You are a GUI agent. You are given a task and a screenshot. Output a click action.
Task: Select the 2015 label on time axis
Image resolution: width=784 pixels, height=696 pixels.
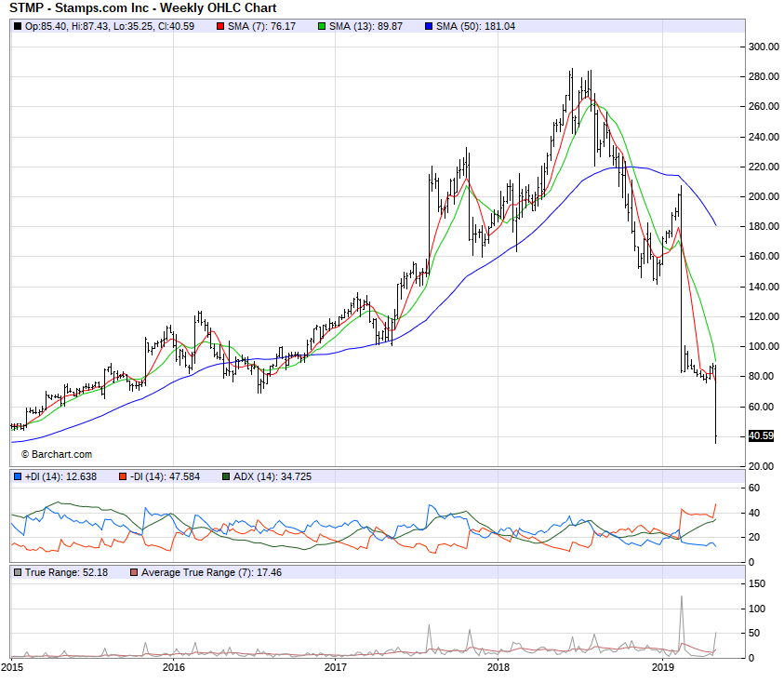(12, 667)
